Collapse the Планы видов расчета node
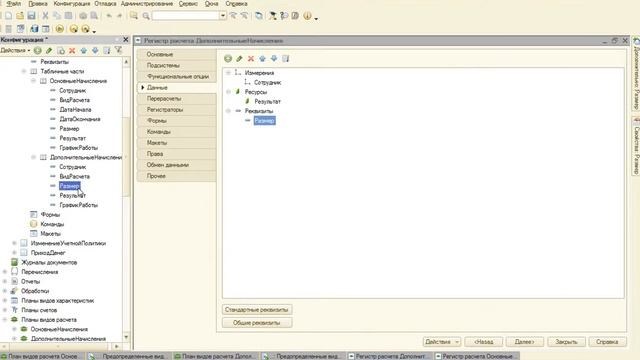Viewport: 640px width, 360px height. (5, 319)
